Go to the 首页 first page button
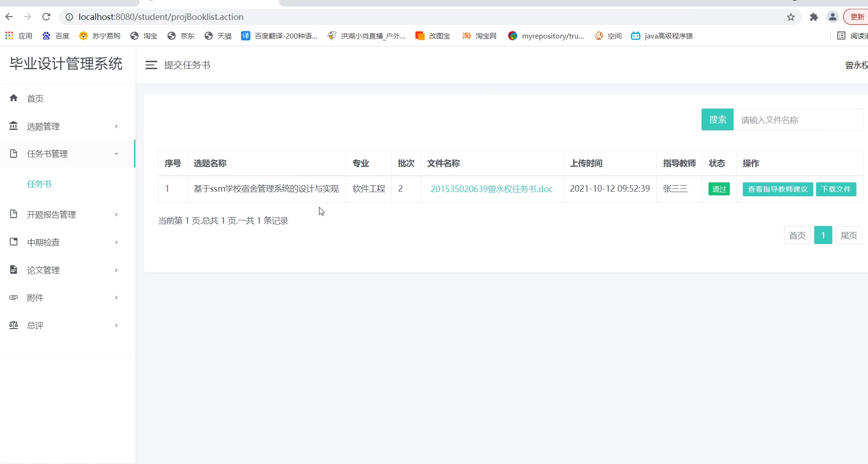Screen dimensions: 868x464 click(797, 235)
